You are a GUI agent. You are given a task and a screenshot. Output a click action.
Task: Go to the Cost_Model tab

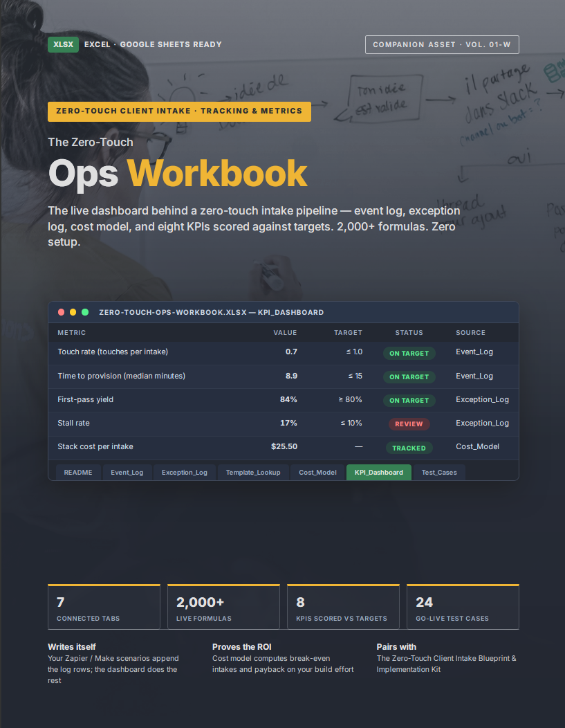(x=317, y=472)
